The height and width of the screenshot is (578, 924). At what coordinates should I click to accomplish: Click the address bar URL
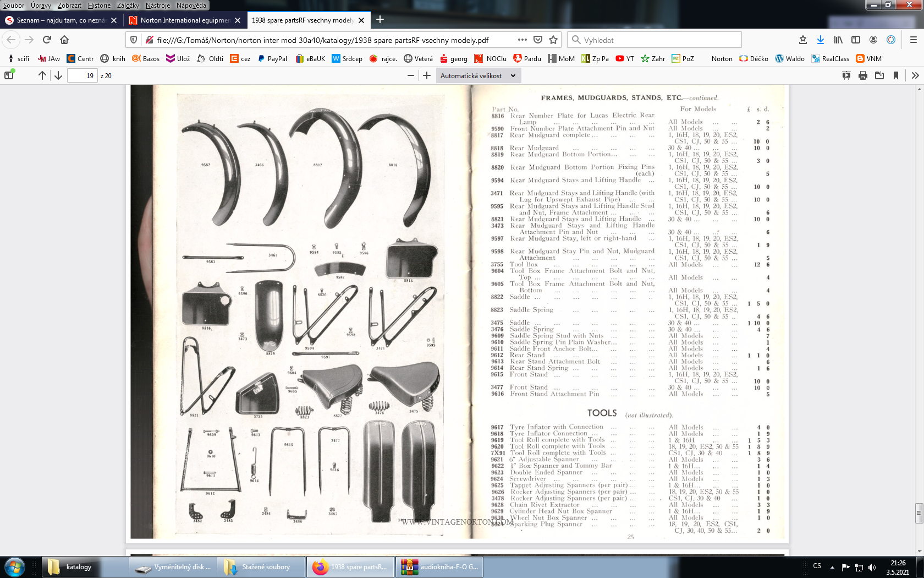(323, 40)
